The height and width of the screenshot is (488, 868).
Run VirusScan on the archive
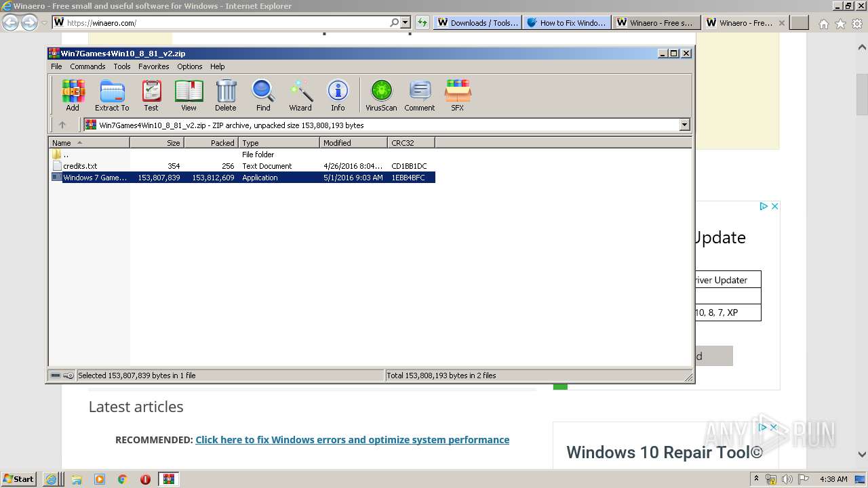[381, 95]
